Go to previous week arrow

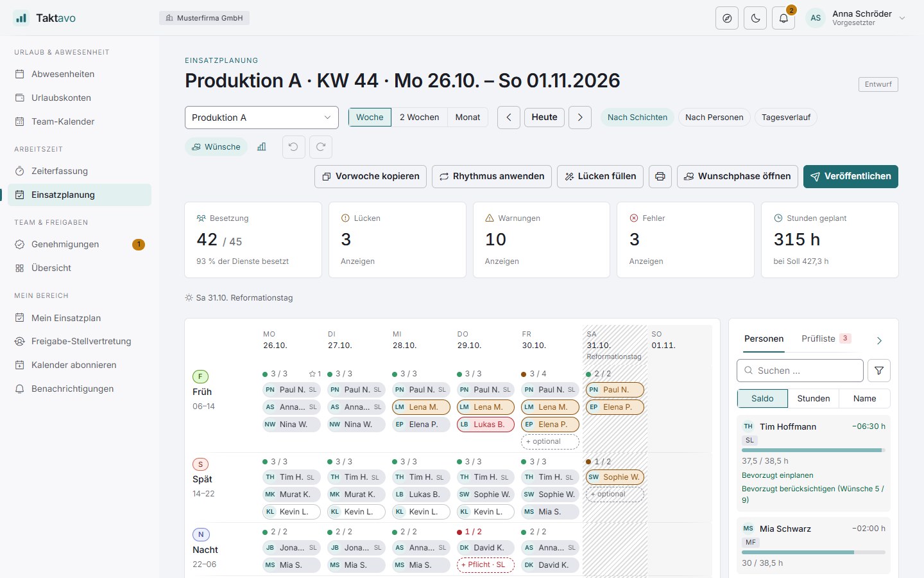509,118
